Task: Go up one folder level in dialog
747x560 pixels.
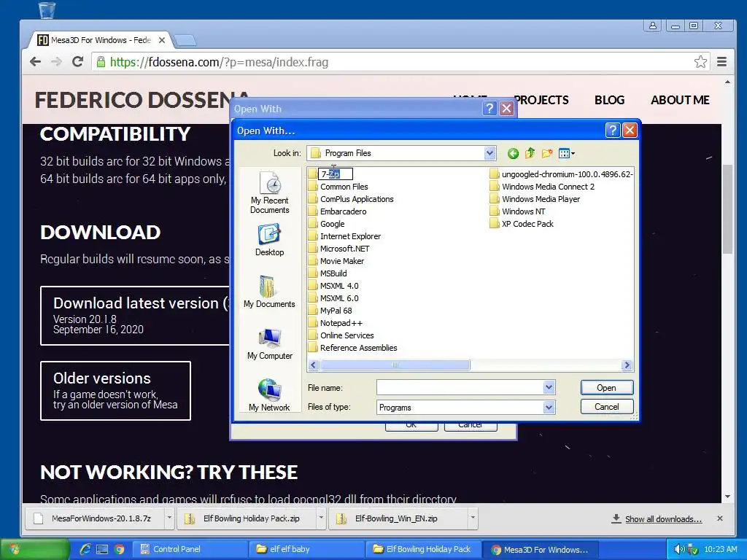Action: pos(530,153)
